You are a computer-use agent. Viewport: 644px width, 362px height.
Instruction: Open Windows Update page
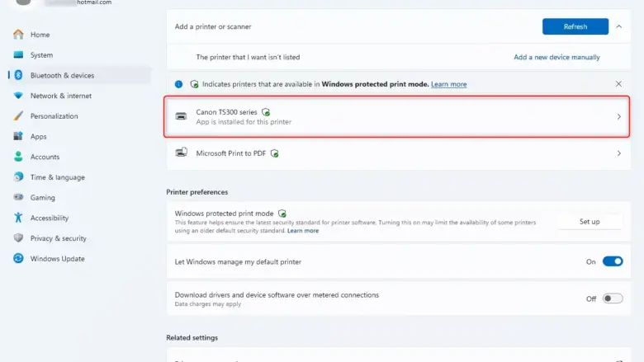58,259
